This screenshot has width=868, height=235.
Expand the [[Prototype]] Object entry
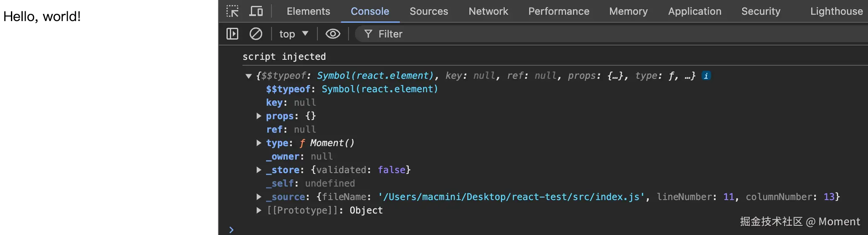259,210
